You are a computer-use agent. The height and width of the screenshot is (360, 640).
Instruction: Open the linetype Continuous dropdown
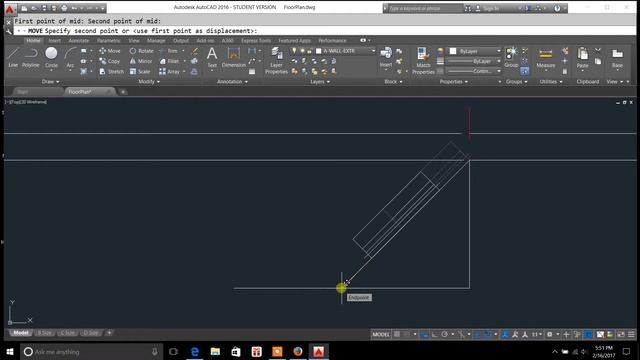pyautogui.click(x=499, y=71)
